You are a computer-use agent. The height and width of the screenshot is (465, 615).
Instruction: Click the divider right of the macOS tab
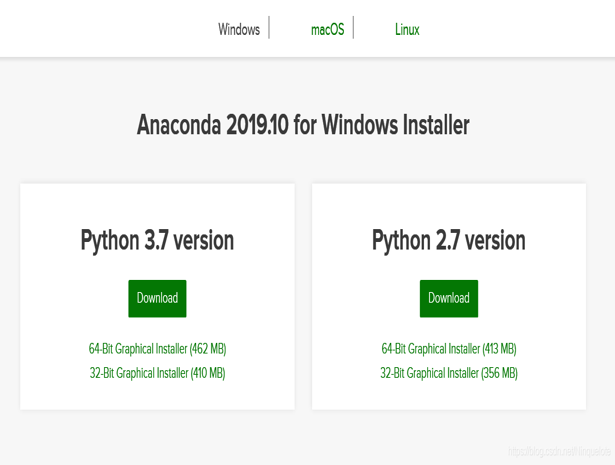point(353,27)
